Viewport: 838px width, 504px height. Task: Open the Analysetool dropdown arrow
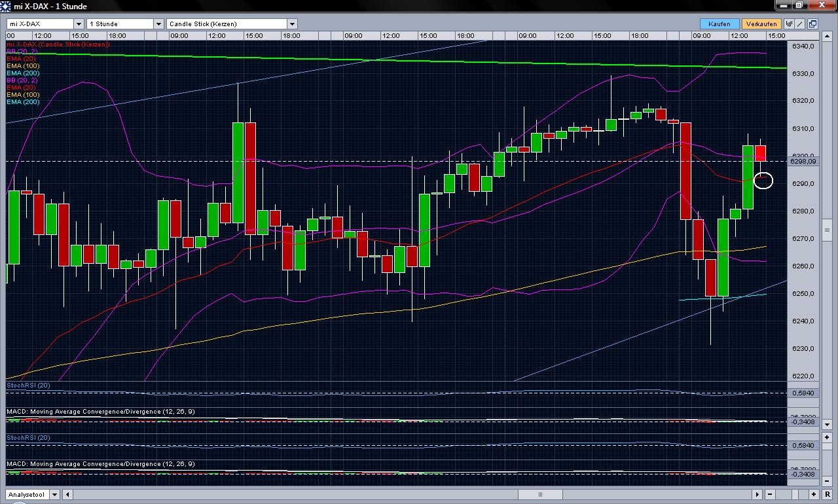point(54,495)
